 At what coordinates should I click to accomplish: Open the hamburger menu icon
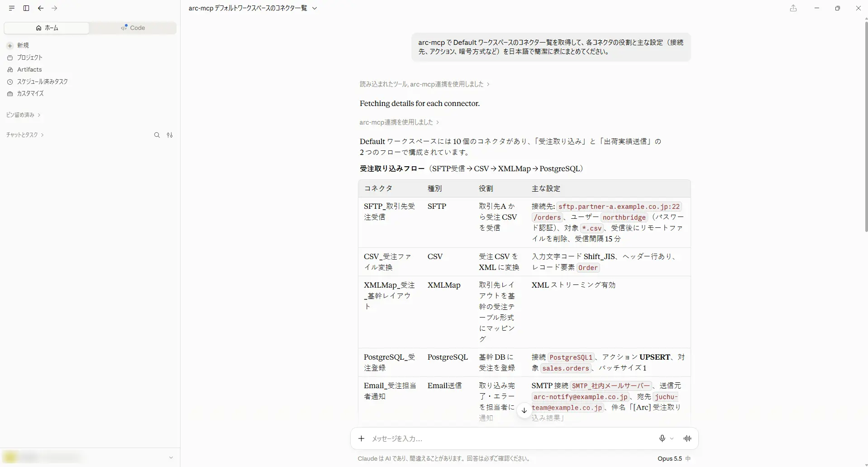12,8
